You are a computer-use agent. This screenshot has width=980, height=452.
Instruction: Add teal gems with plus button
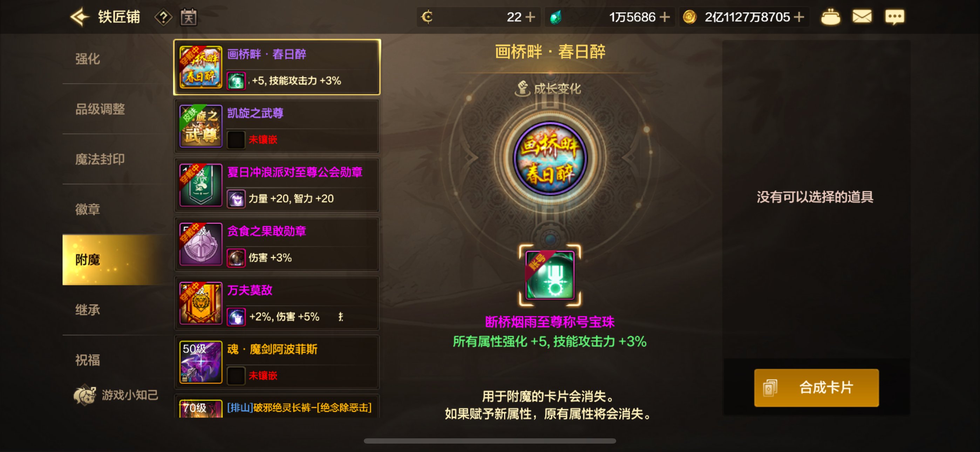pyautogui.click(x=665, y=17)
